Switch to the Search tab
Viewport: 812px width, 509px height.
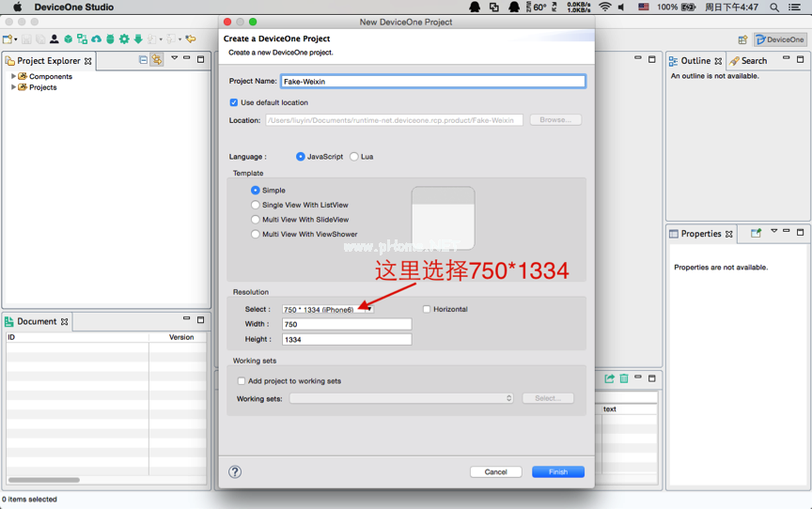point(748,61)
